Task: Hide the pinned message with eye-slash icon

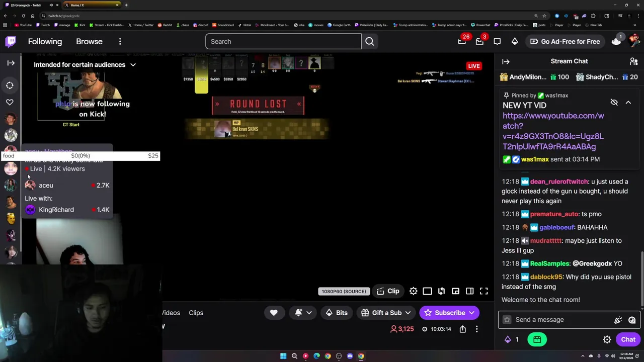Action: point(614,103)
